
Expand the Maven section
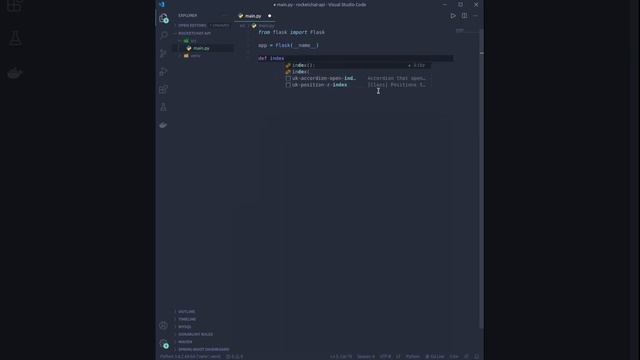185,342
